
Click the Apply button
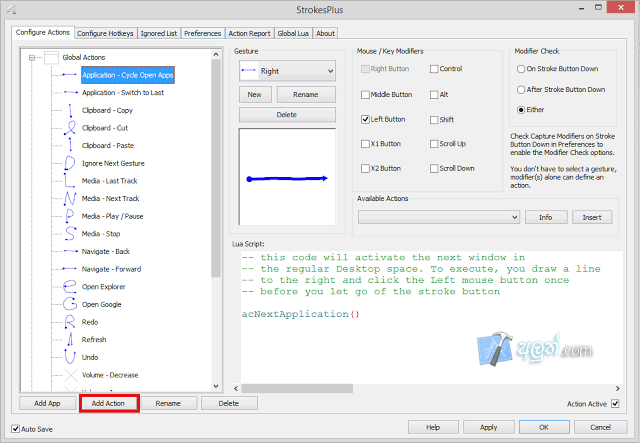[x=489, y=427]
